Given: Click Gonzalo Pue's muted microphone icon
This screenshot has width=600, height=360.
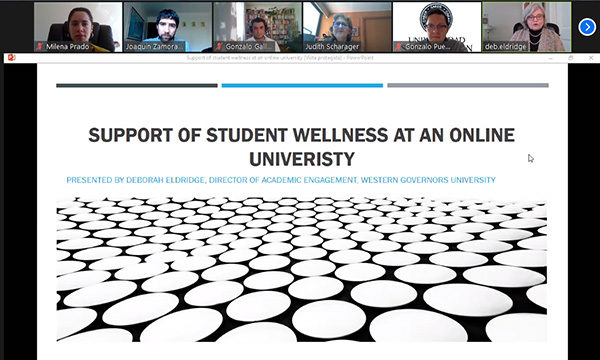Looking at the screenshot, I should [399, 47].
